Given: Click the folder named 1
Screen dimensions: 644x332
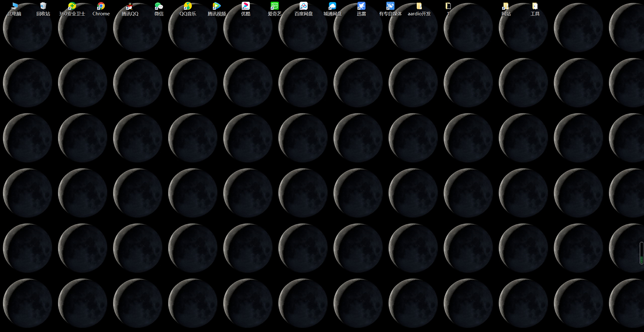Looking at the screenshot, I should (x=448, y=6).
